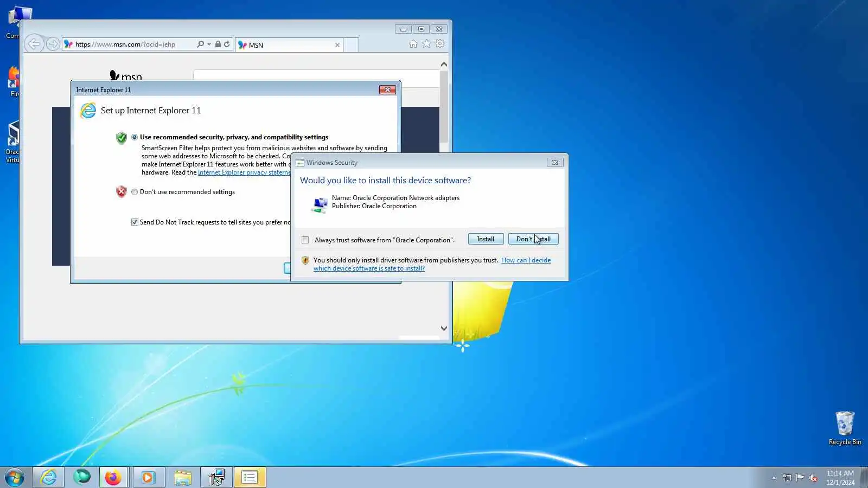Click the 'Would you like to install' heading

pos(386,181)
